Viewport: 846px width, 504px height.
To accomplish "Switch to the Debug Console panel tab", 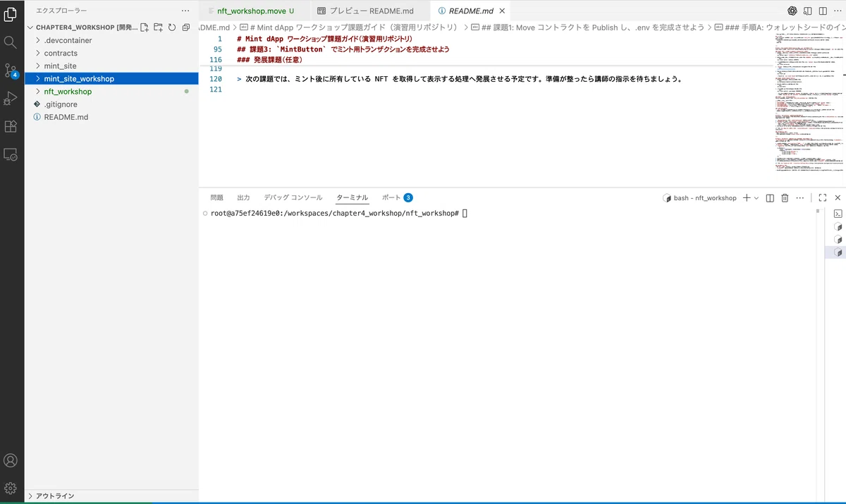I will coord(293,198).
